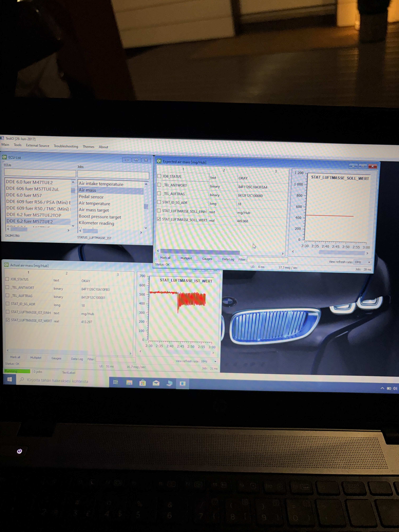399x532 pixels.
Task: Open the Mail app taskbar icon
Action: coord(156,383)
